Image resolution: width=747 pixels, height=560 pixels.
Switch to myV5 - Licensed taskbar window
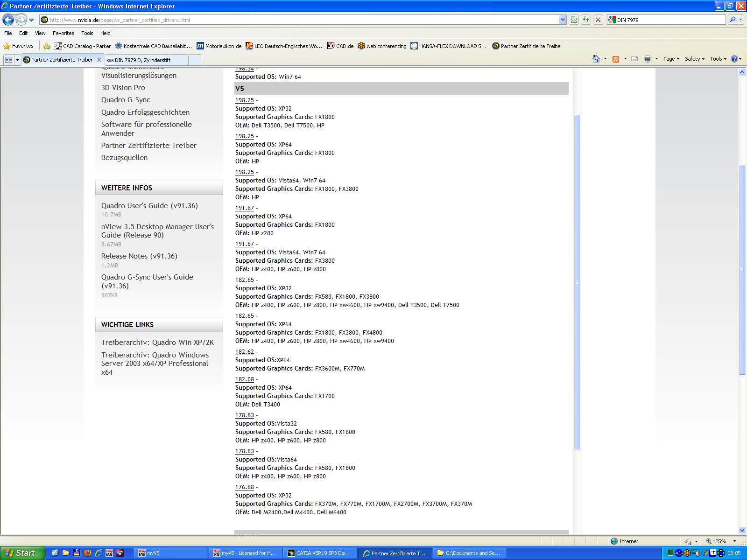click(246, 553)
